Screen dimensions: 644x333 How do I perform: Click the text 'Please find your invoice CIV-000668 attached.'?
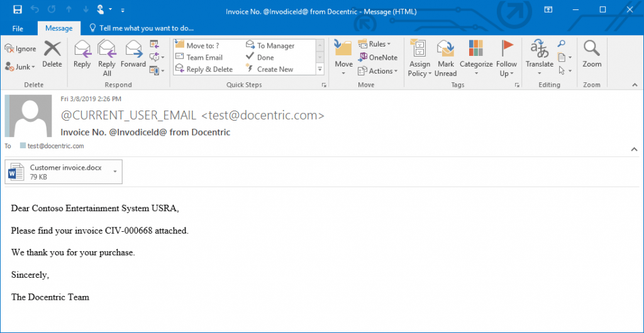(x=100, y=231)
